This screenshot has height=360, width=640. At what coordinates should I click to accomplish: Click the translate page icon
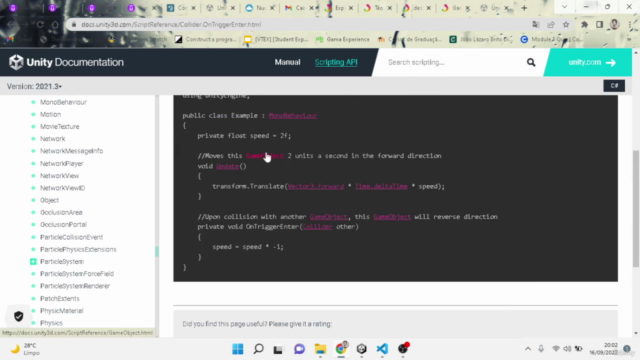[x=536, y=24]
